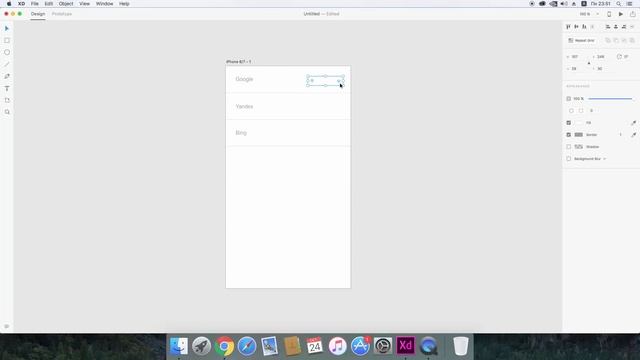
Task: Click the Distribute Vertically icon
Action: pos(632,27)
